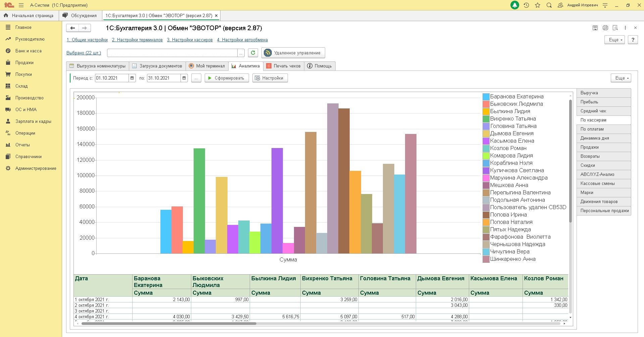
Task: Click the Вихренко Татьяна legend color swatch
Action: pos(486,119)
